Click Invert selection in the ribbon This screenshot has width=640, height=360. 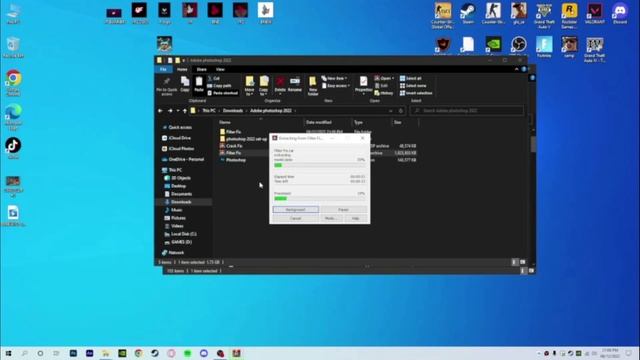pos(416,93)
